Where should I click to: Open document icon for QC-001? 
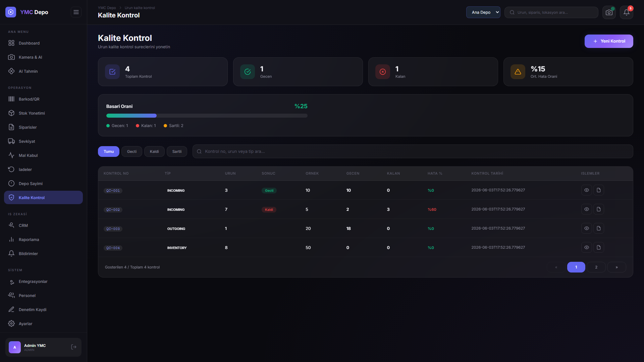pyautogui.click(x=599, y=190)
